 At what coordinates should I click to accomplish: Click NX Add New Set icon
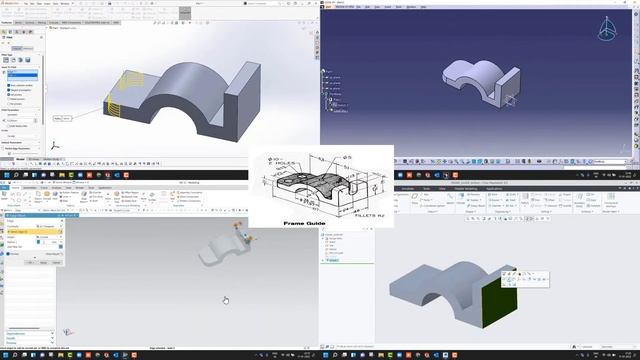61,247
